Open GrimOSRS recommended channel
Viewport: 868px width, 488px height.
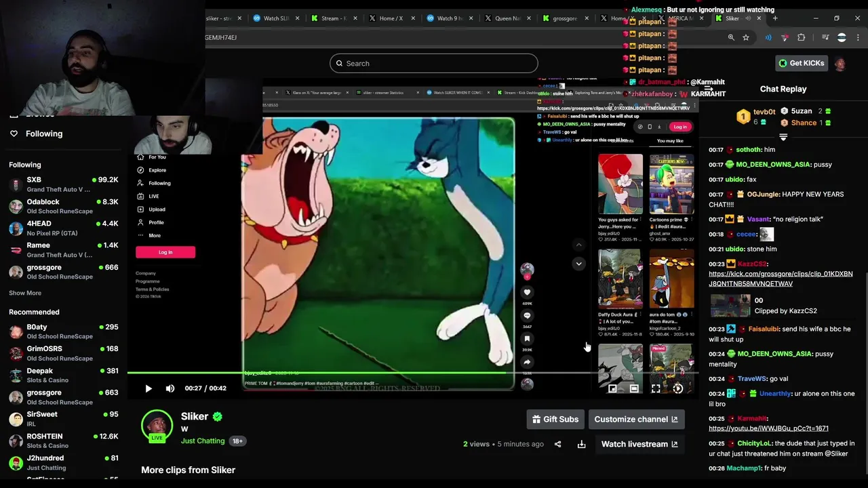(x=64, y=353)
